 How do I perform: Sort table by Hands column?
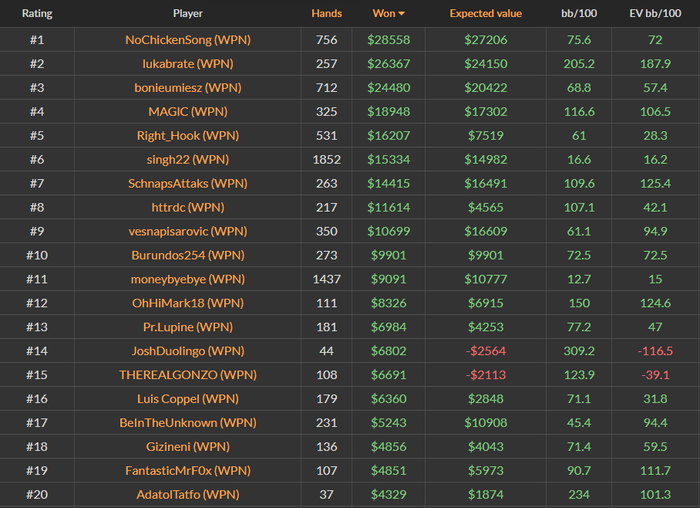pyautogui.click(x=326, y=14)
